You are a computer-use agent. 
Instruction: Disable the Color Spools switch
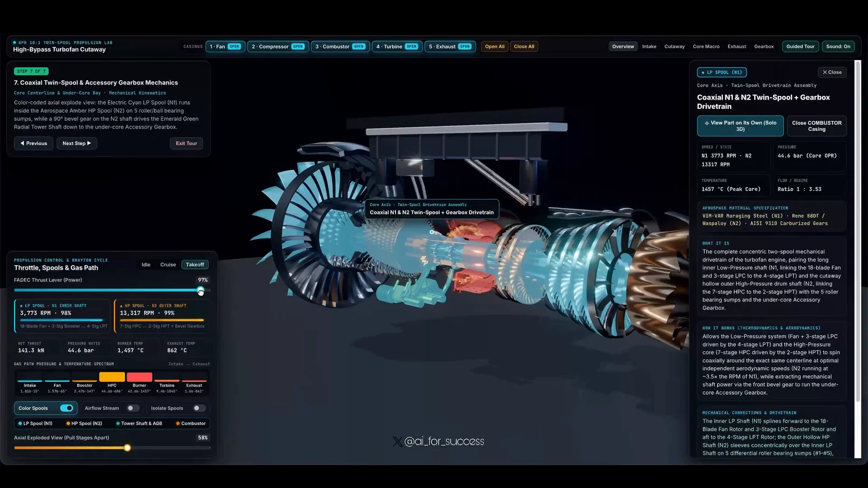[67, 408]
